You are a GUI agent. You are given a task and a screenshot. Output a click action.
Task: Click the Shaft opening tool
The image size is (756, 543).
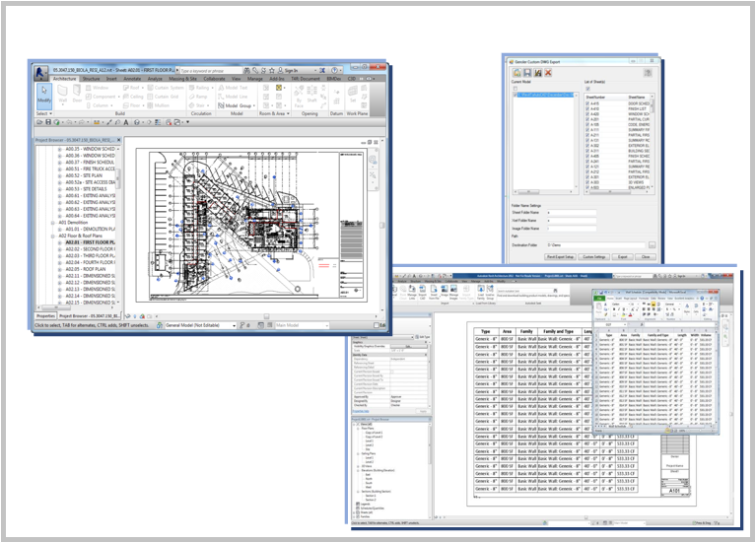311,94
